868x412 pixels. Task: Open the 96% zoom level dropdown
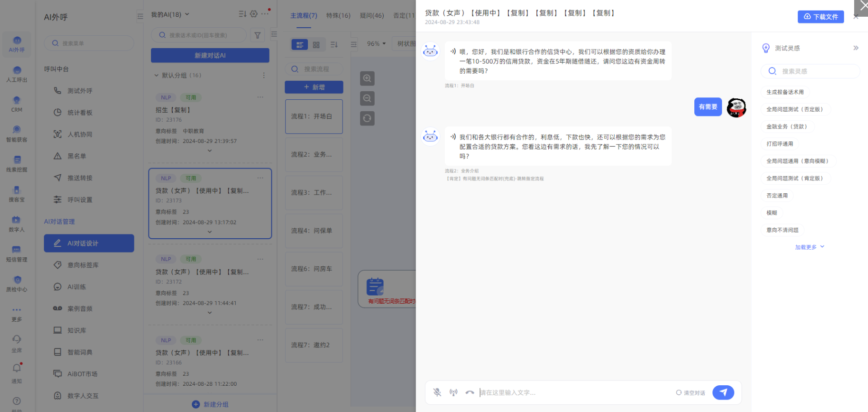[376, 43]
